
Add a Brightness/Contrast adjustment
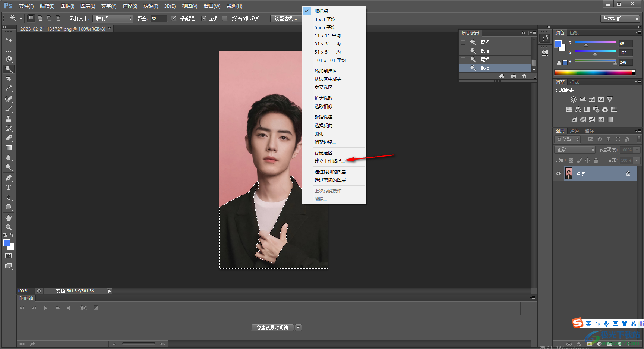574,100
